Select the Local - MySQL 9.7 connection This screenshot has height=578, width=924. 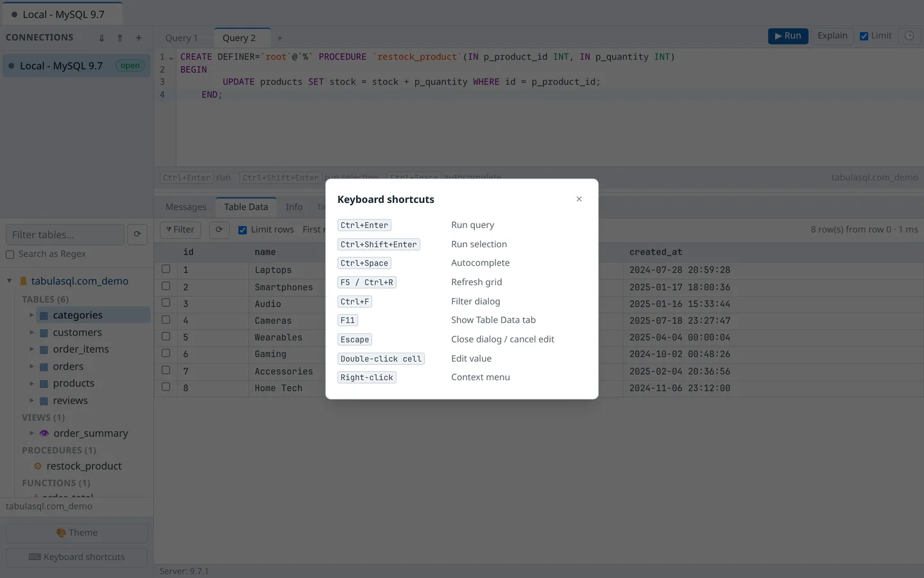(77, 66)
